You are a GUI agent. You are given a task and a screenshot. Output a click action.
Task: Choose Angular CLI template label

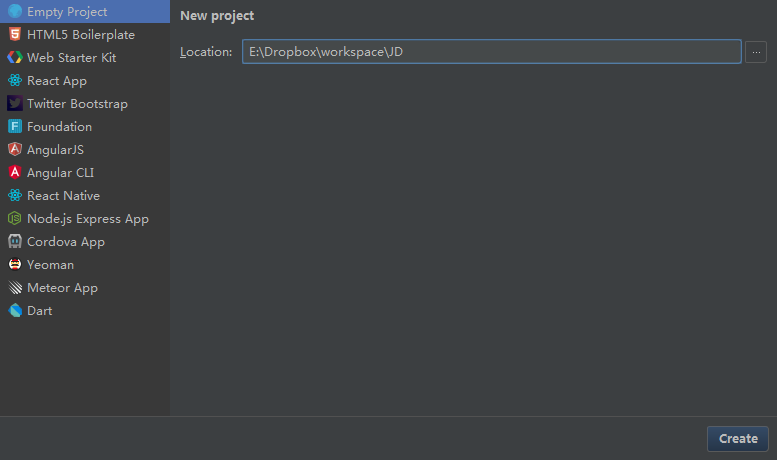[60, 172]
